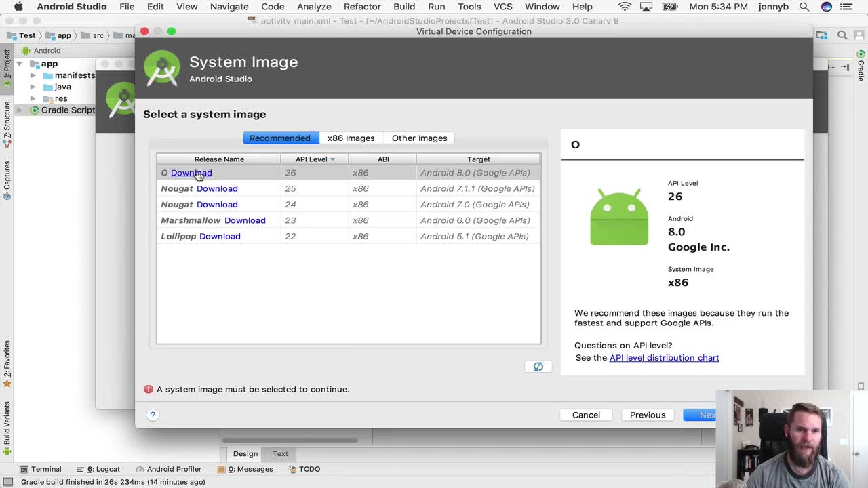Click the Next button

pos(701,415)
